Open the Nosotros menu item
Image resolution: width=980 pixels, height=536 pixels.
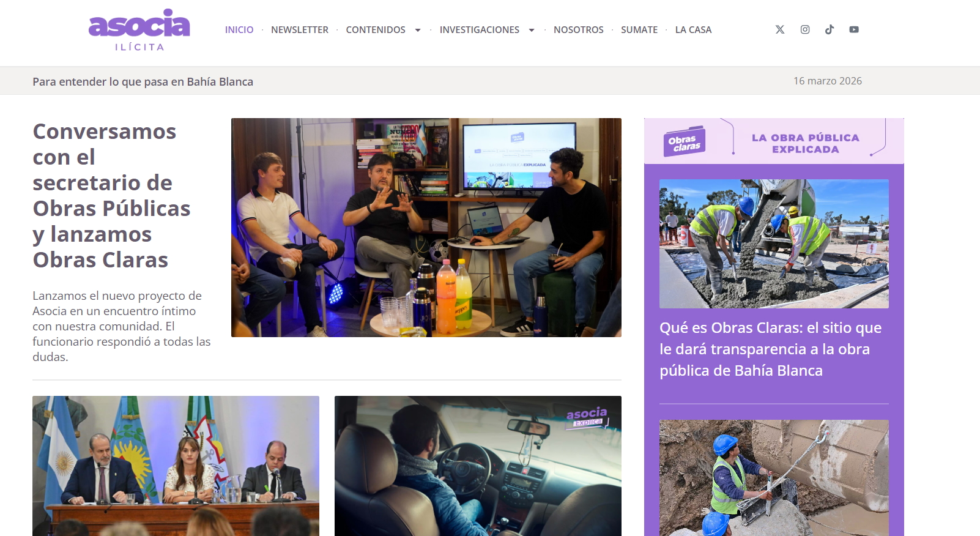tap(579, 30)
